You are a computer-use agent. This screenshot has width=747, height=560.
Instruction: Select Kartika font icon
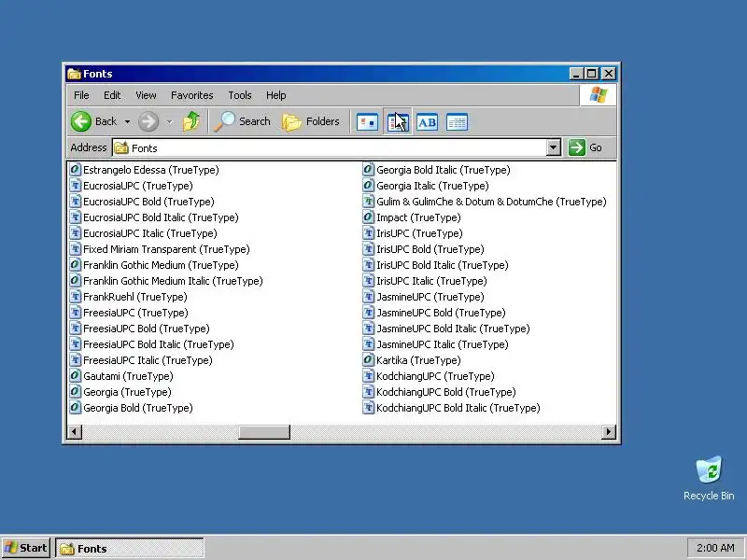[368, 360]
